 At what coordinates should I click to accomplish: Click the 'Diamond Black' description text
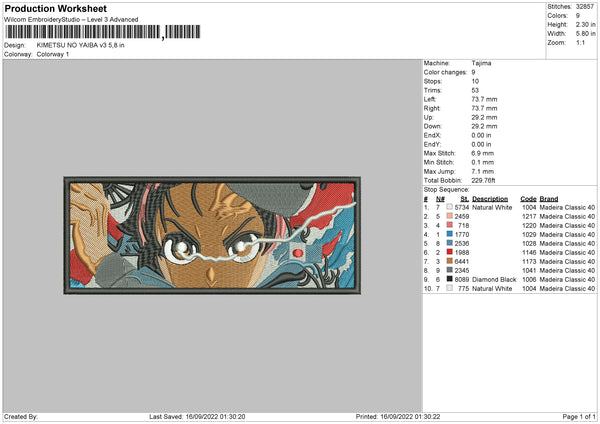[494, 280]
